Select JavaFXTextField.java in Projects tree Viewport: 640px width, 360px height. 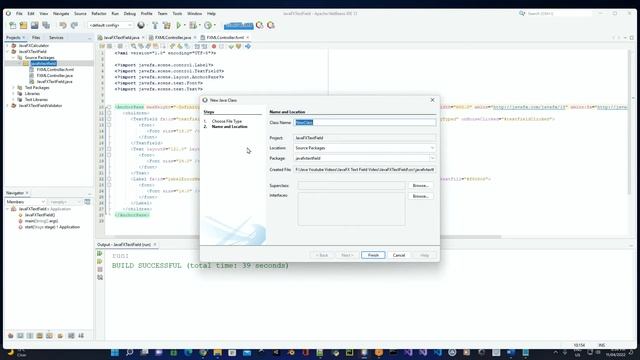pyautogui.click(x=54, y=82)
